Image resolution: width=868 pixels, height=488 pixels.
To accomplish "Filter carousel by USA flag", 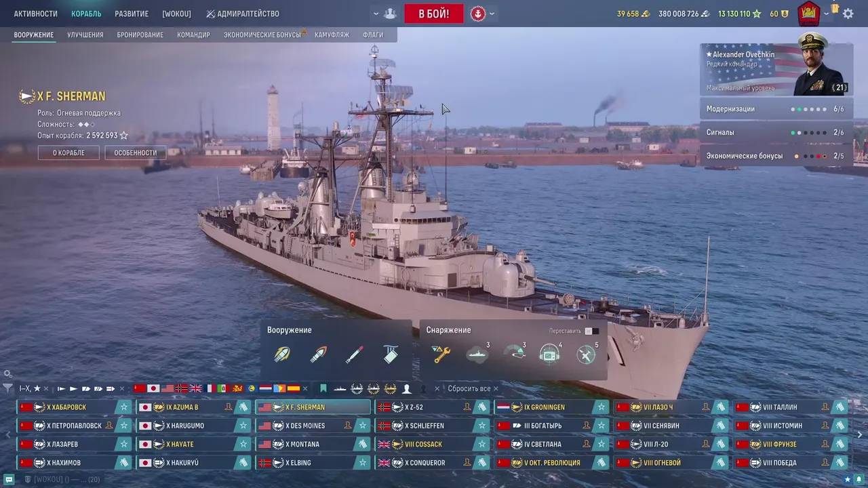I will 167,388.
